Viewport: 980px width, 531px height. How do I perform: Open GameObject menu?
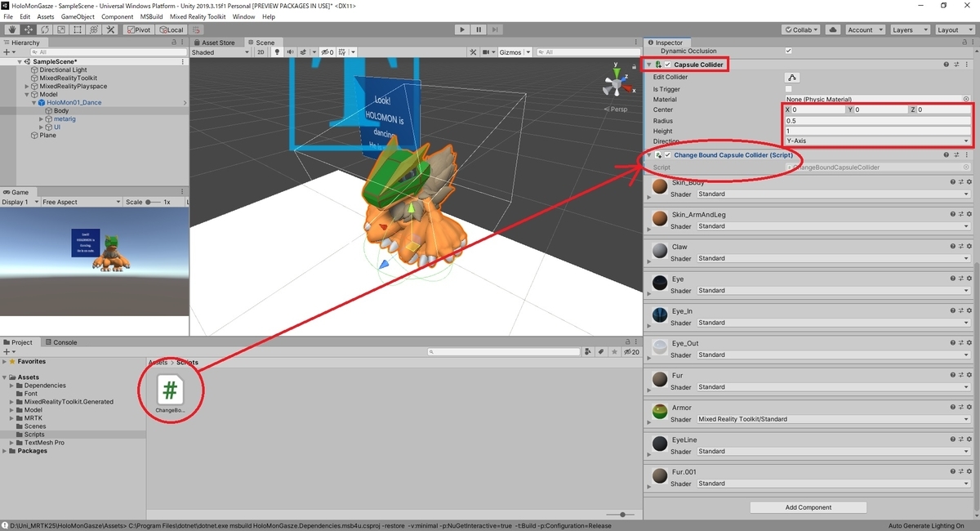tap(78, 16)
